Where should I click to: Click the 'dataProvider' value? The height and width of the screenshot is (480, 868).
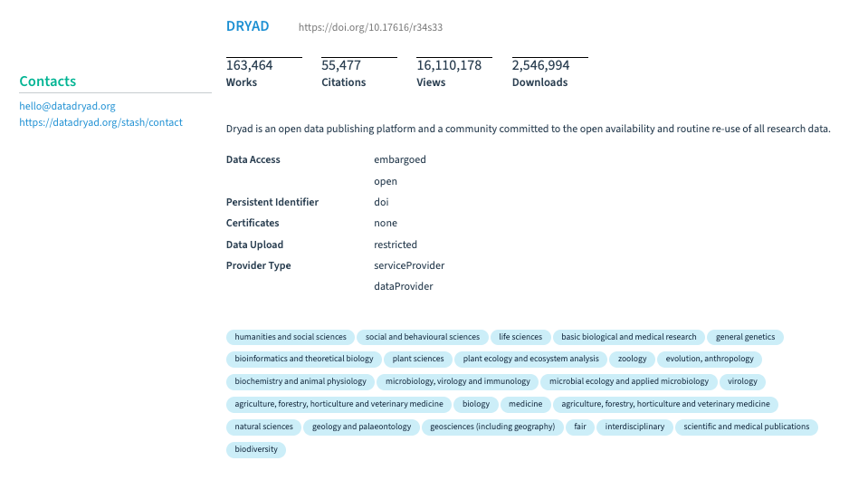click(403, 286)
